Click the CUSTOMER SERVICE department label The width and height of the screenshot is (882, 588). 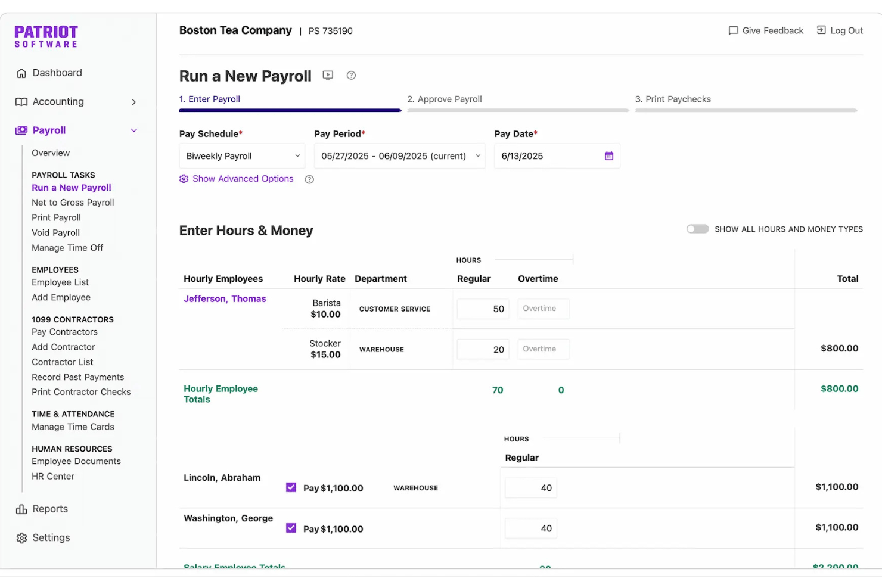(x=395, y=309)
